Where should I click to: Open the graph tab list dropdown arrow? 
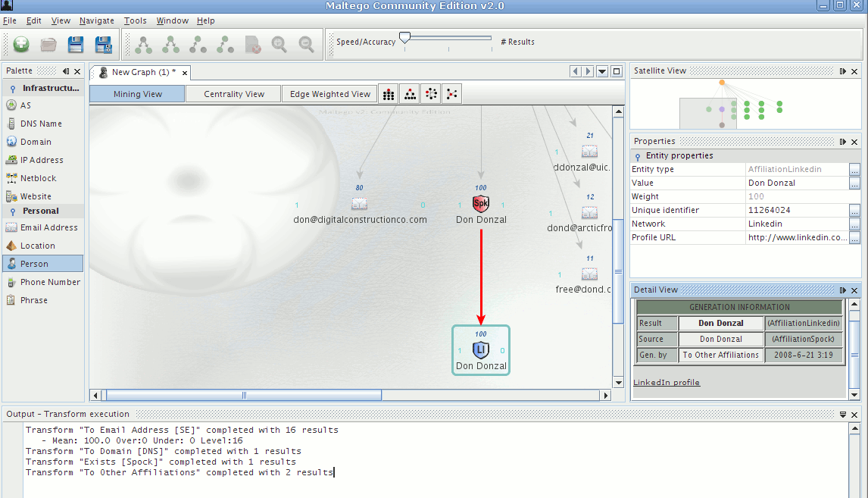click(602, 72)
